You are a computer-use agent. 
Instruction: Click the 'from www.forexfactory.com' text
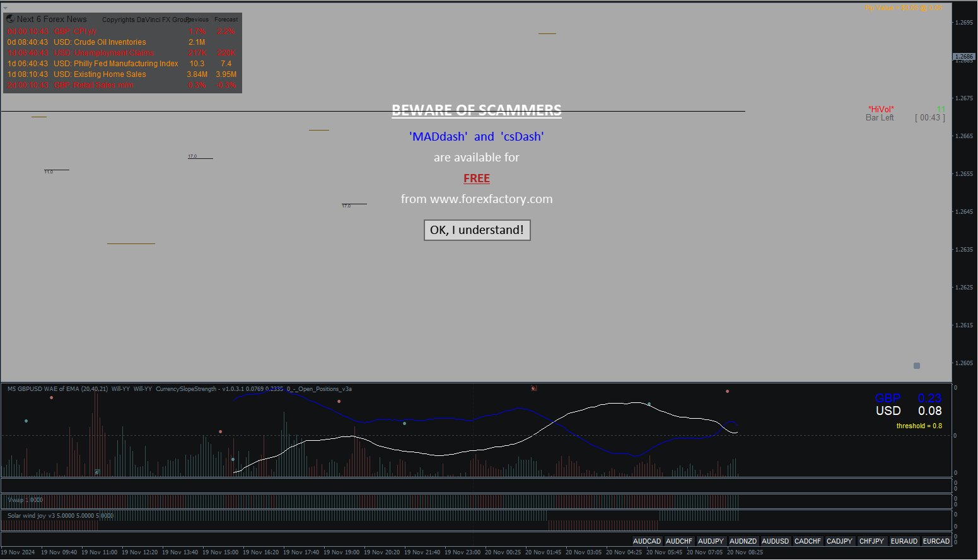(477, 199)
